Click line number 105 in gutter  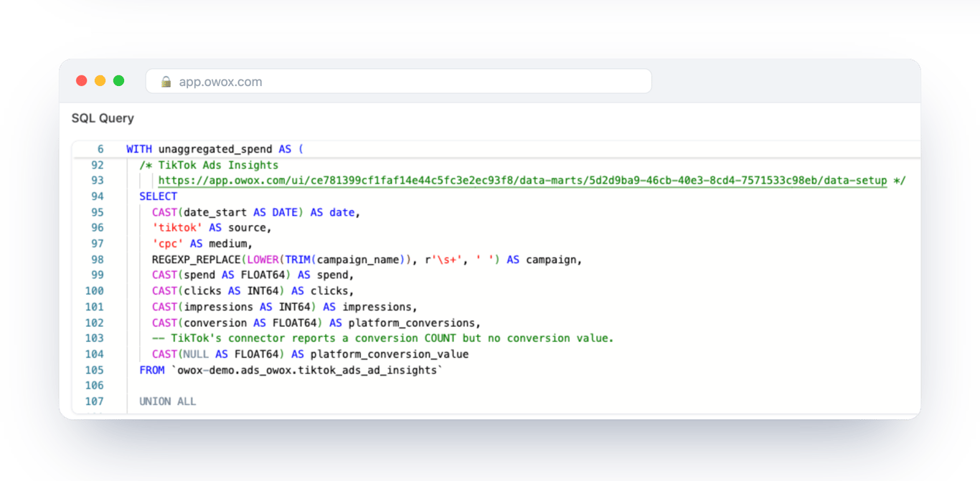(95, 370)
